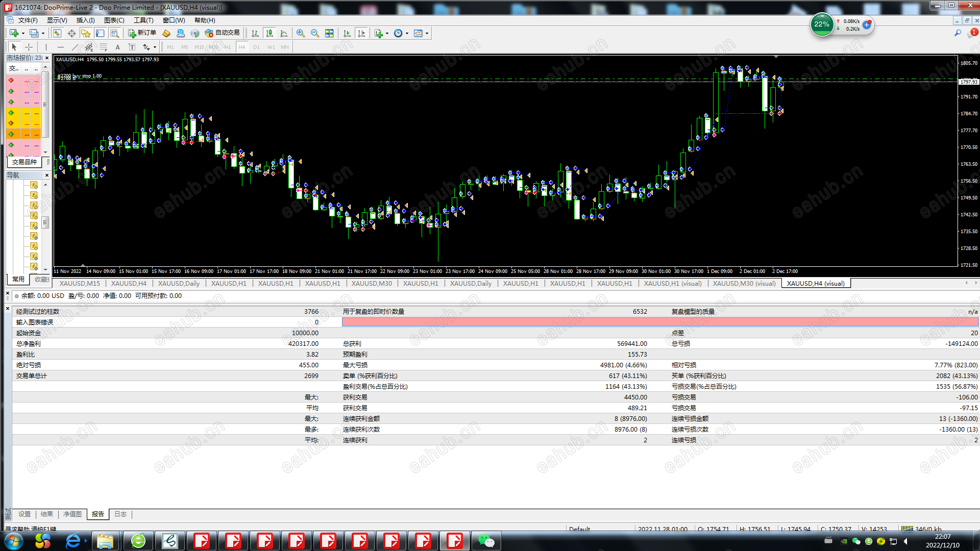Open the Strategy Tester icon in toolbar
This screenshot has width=980, height=551.
pos(115,33)
